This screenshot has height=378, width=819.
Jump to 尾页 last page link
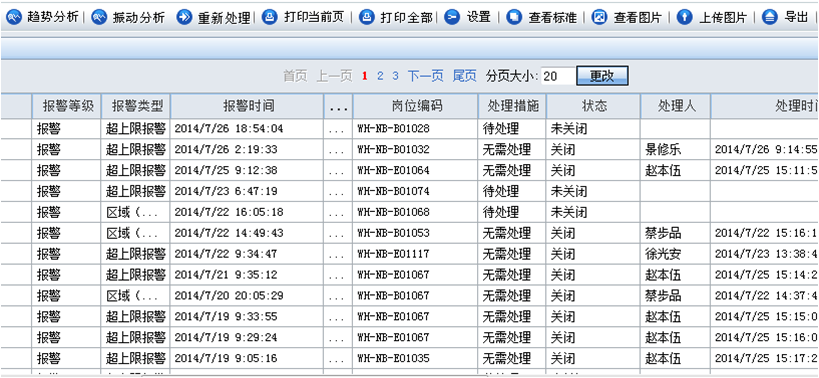(x=464, y=76)
